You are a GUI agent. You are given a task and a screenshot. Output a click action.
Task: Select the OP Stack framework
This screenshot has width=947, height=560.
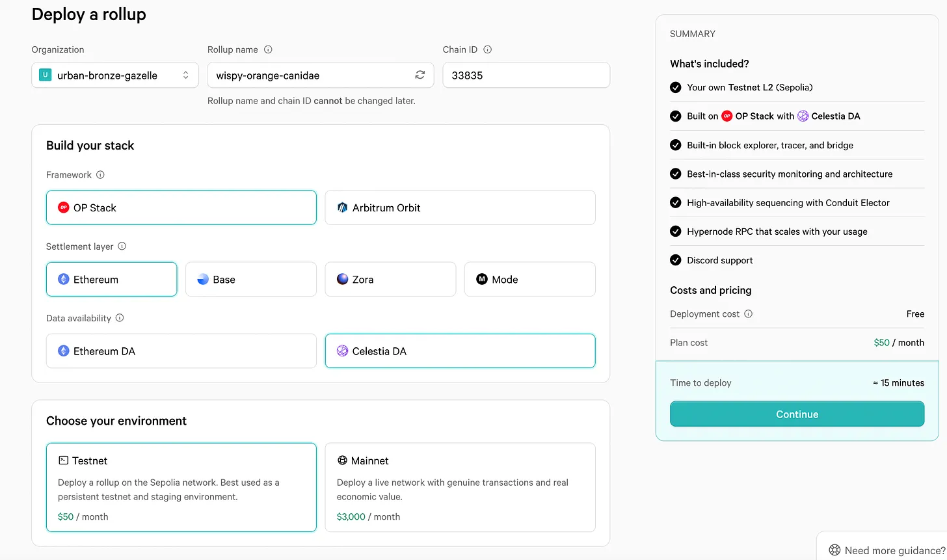(x=181, y=207)
